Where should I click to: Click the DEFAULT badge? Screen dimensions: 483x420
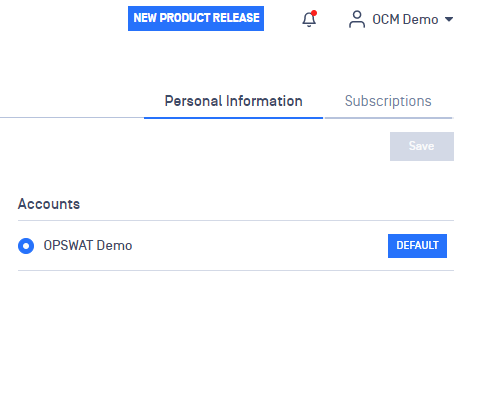[417, 246]
